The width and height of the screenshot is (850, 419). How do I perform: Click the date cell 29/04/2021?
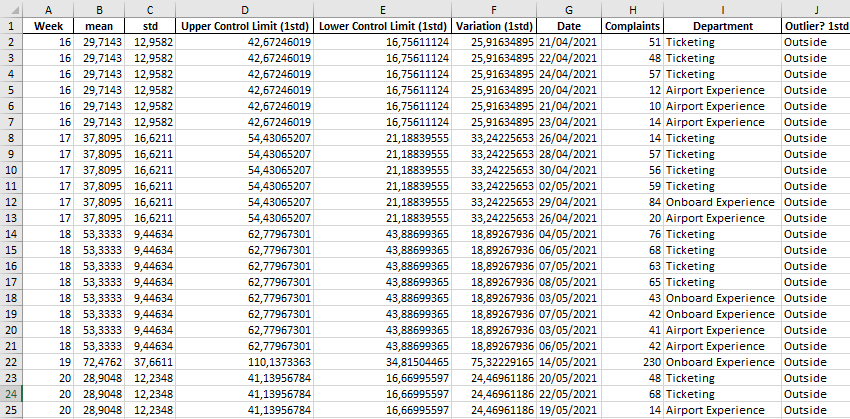click(x=569, y=202)
